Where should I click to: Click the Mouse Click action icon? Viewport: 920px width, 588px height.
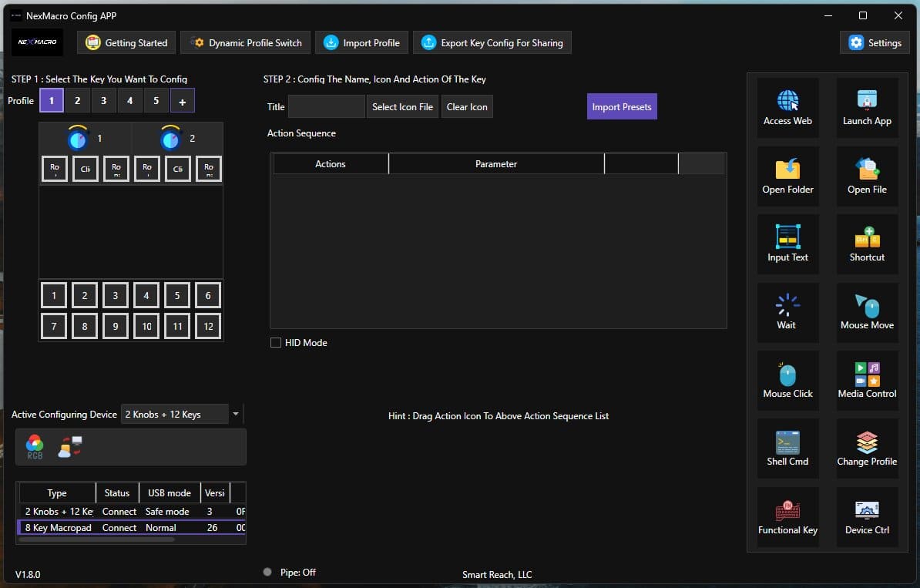787,380
